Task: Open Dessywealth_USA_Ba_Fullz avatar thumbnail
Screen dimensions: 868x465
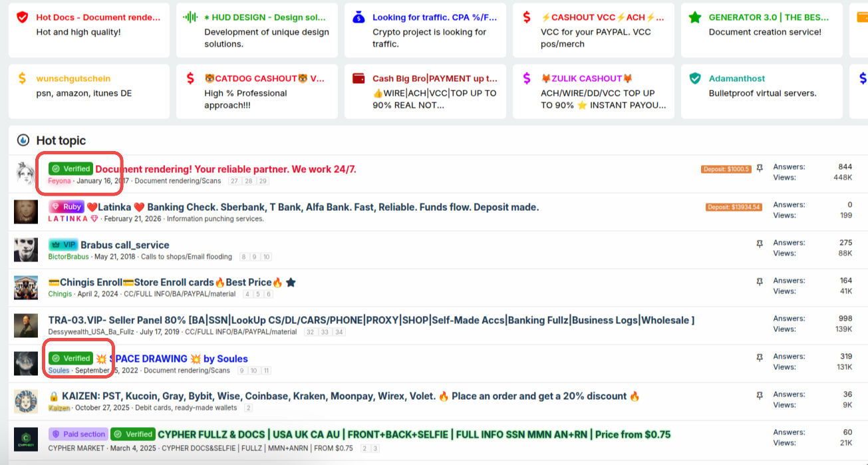Action: point(26,325)
